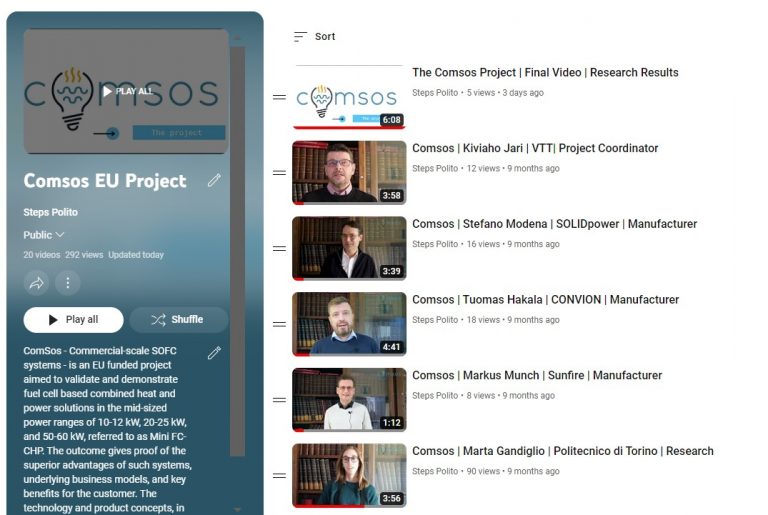Click the sidebar vertical scrollbar
Screen dimensions: 768x515
238,252
